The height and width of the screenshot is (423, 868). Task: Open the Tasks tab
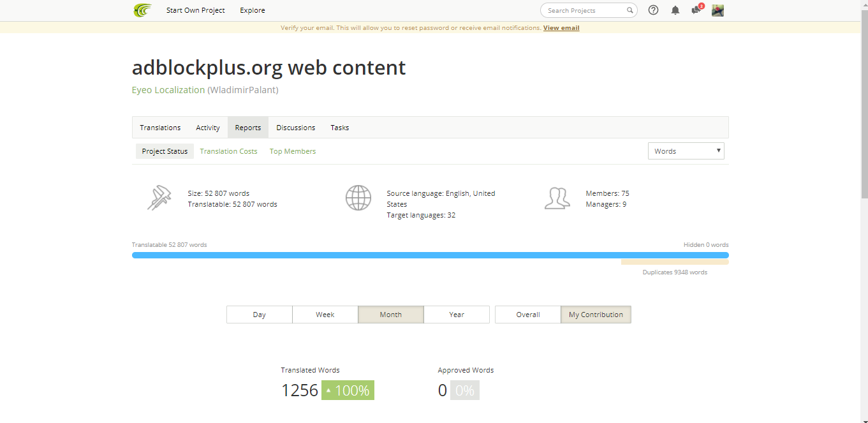coord(340,128)
